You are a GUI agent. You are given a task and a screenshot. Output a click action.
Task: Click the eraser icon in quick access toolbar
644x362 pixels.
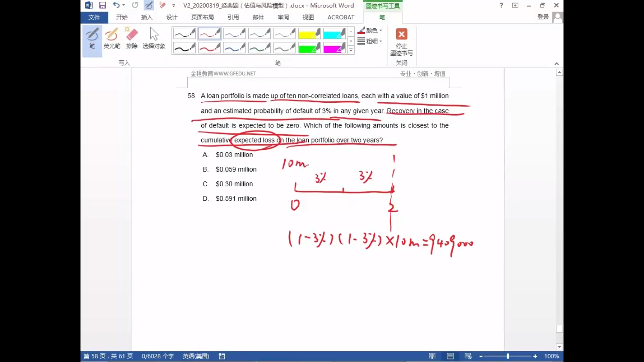pyautogui.click(x=162, y=5)
